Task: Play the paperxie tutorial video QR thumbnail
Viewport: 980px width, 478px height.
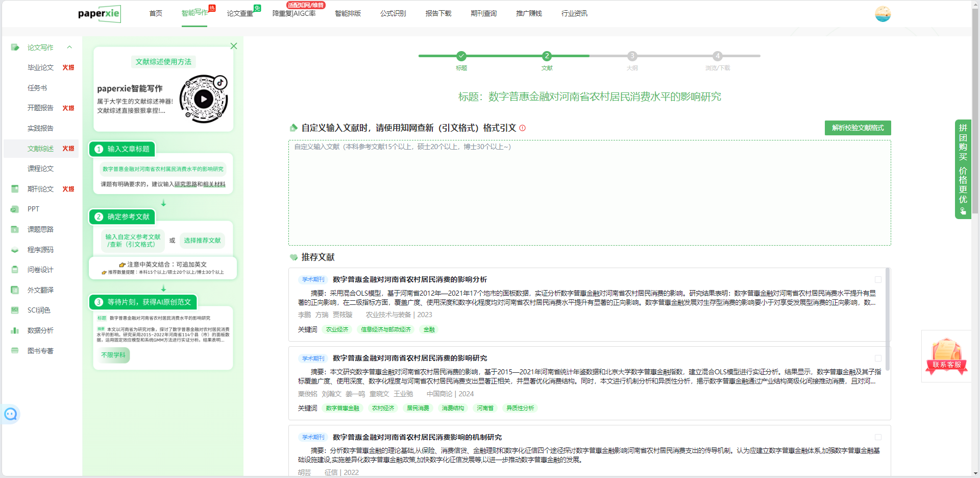Action: pyautogui.click(x=204, y=99)
